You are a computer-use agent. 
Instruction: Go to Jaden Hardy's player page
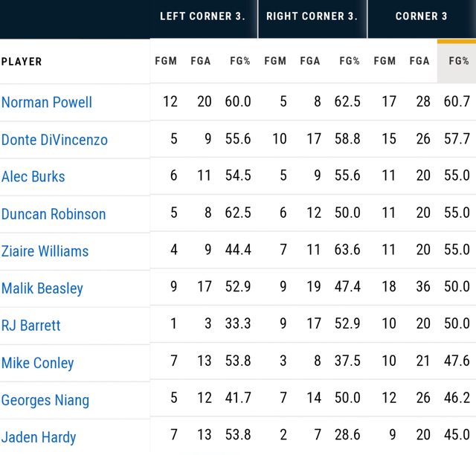tap(39, 437)
